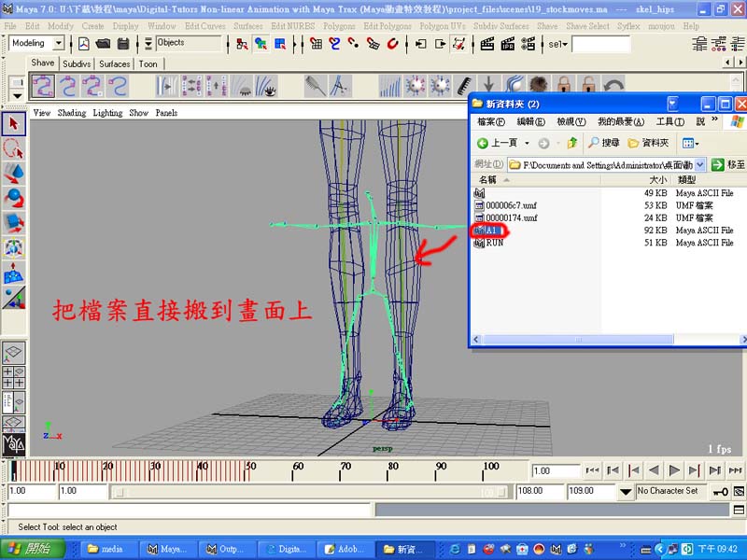
Task: Toggle snap to grids
Action: click(315, 44)
